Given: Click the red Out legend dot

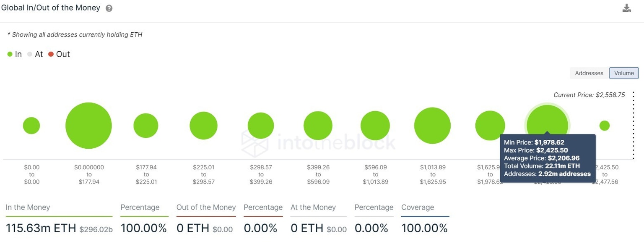Looking at the screenshot, I should tap(51, 54).
